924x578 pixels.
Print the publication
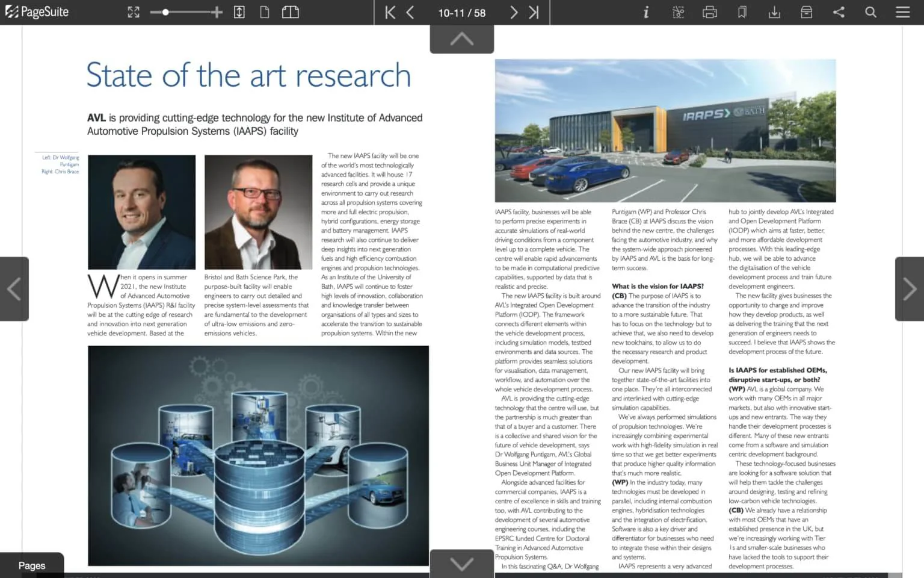pos(710,12)
